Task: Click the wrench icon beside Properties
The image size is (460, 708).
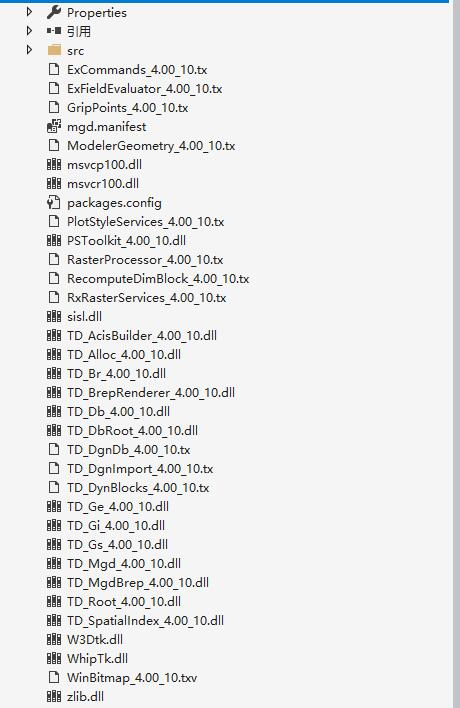Action: click(54, 12)
